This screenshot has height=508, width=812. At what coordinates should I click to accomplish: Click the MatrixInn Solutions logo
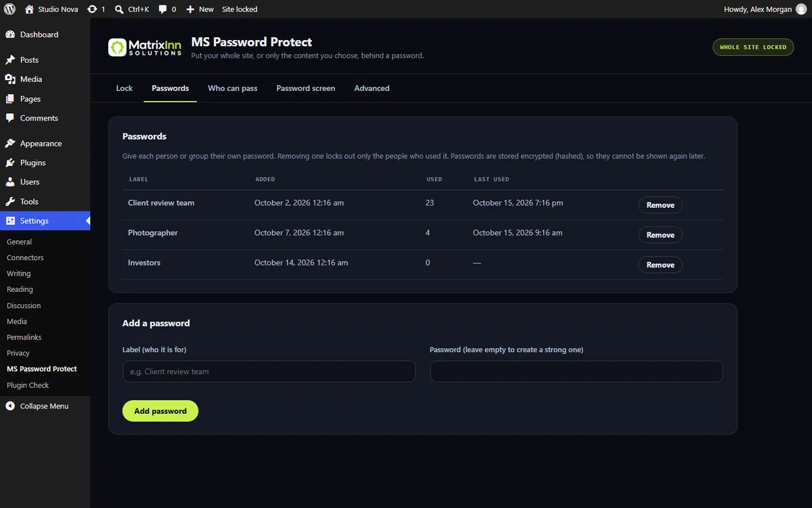145,47
